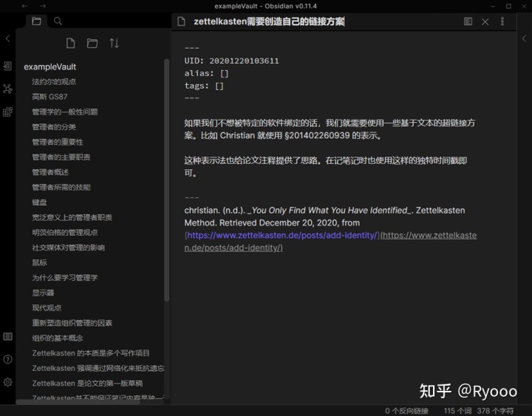
Task: Close the current note pane
Action: (485, 21)
